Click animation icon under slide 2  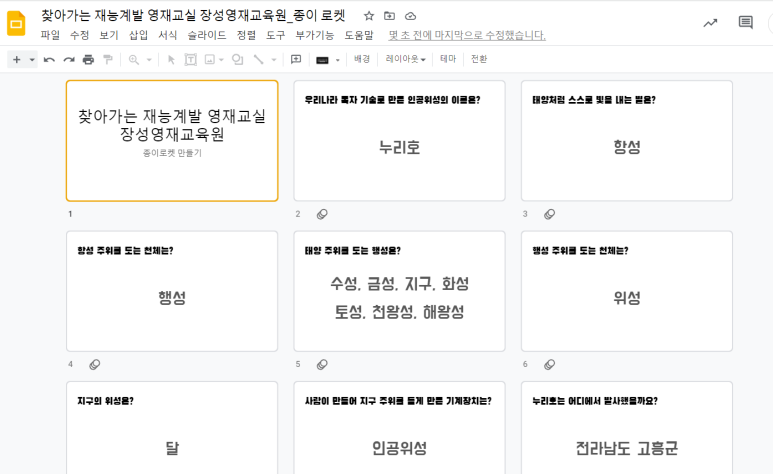point(322,214)
